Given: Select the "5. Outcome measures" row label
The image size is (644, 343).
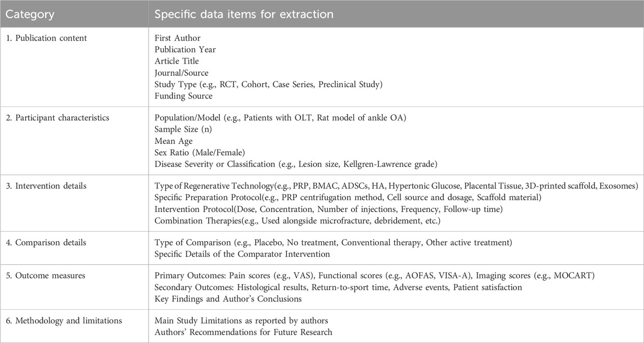Looking at the screenshot, I should pyautogui.click(x=41, y=277).
